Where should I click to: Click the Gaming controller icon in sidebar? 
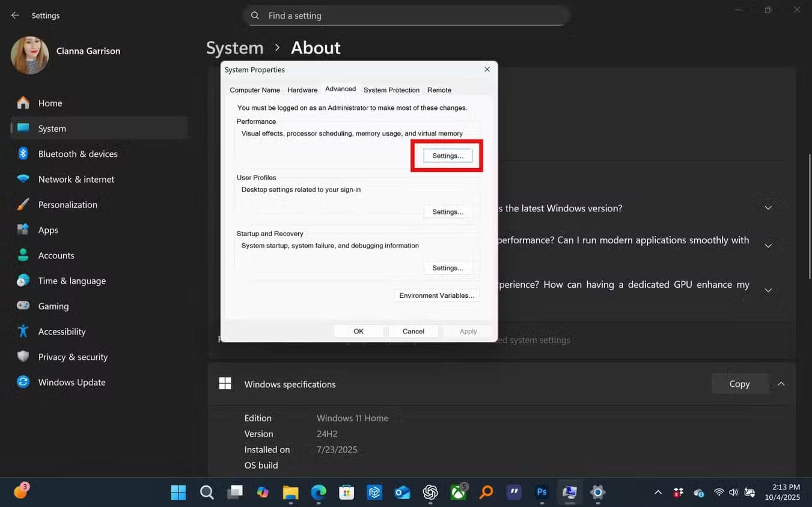[23, 306]
